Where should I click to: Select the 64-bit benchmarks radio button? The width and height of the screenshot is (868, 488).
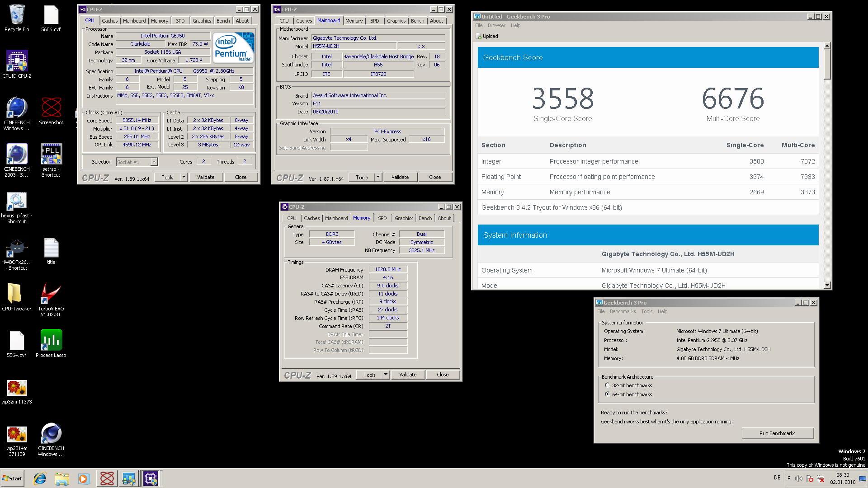click(608, 394)
